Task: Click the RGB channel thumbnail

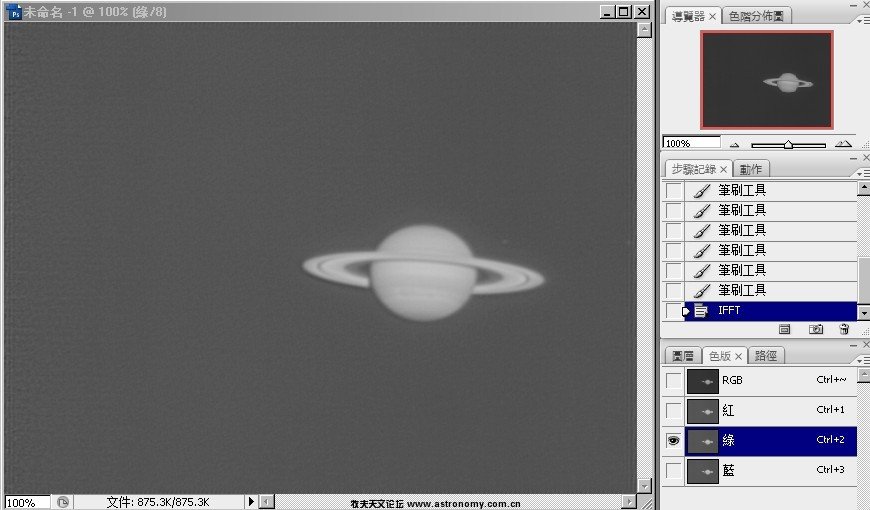Action: 702,381
